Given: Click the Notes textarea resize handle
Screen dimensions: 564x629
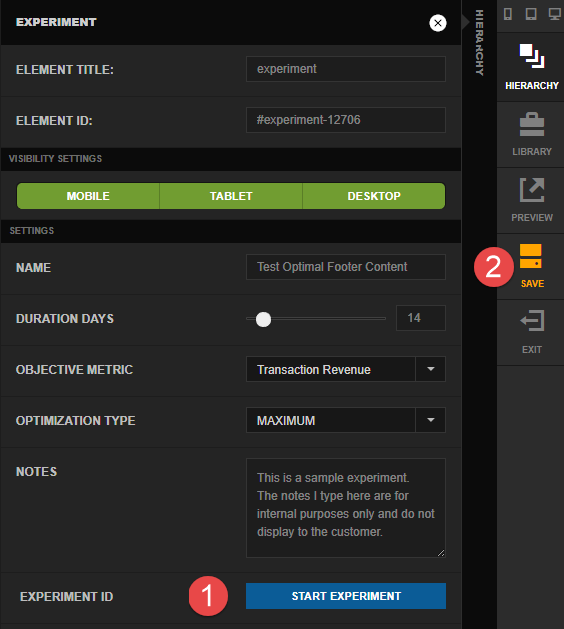Looking at the screenshot, I should [x=441, y=553].
